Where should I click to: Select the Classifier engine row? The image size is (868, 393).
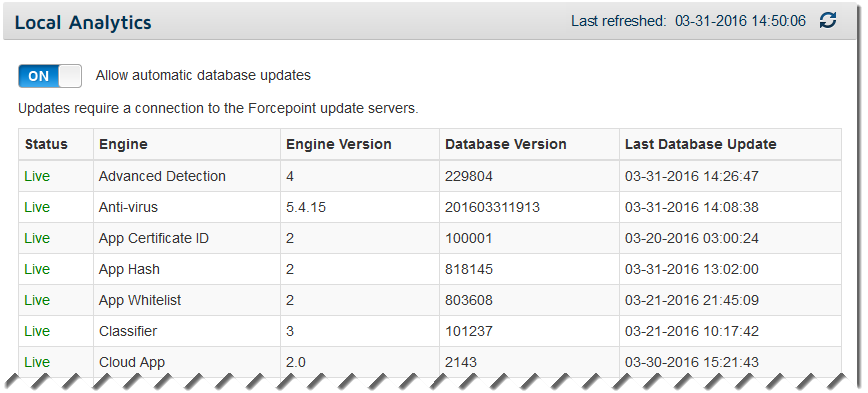coord(431,331)
